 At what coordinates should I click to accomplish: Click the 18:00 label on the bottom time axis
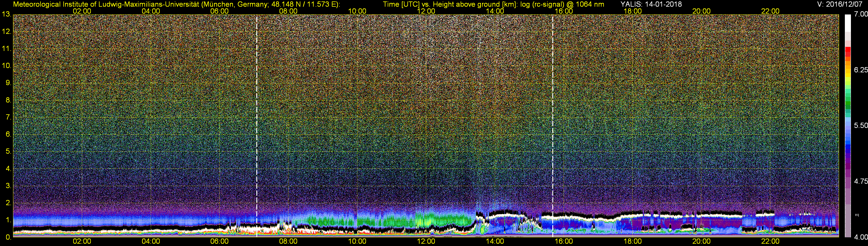click(x=632, y=241)
